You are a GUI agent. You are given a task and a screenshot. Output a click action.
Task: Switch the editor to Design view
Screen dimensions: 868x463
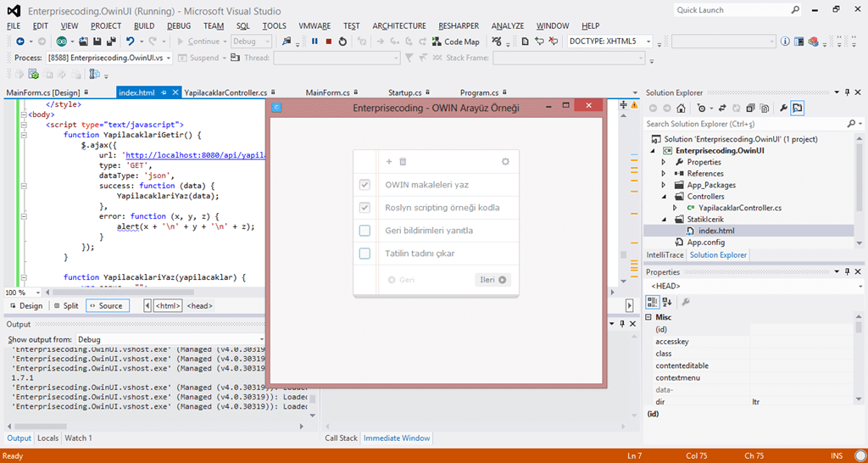[x=25, y=306]
